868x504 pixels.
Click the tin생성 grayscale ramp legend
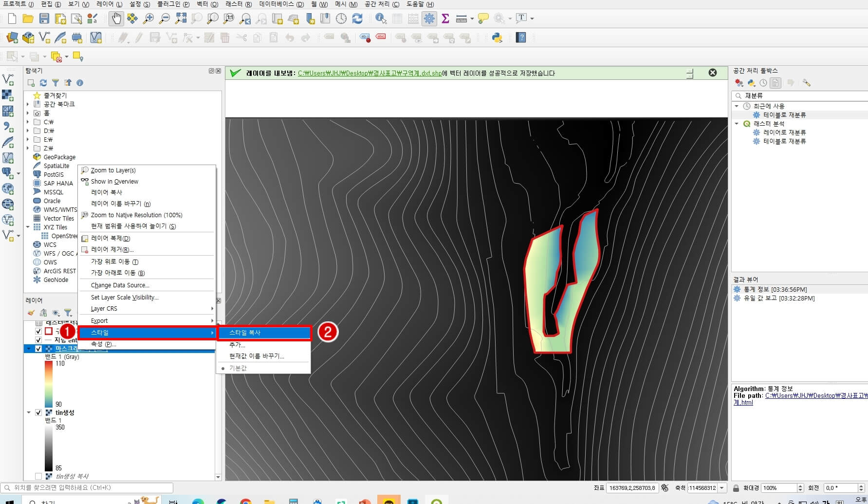[49, 448]
